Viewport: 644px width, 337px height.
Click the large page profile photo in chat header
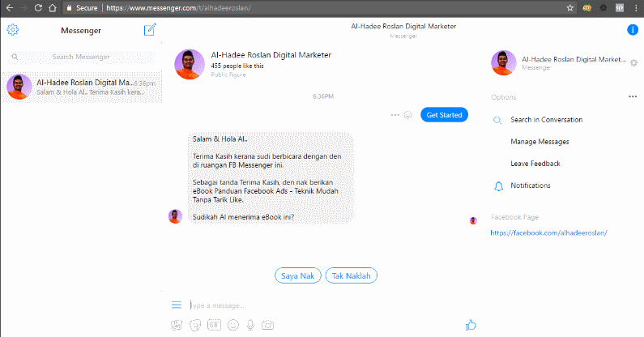190,64
